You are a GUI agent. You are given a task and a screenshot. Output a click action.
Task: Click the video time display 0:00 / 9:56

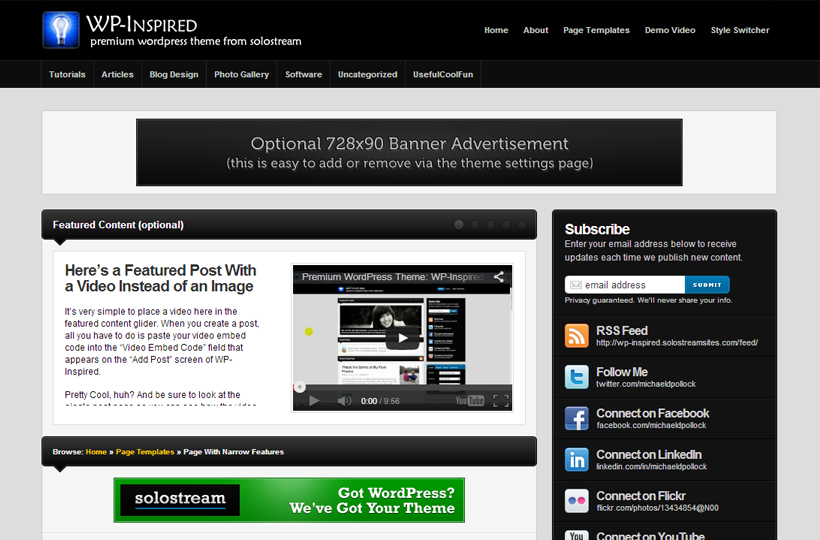tap(380, 401)
